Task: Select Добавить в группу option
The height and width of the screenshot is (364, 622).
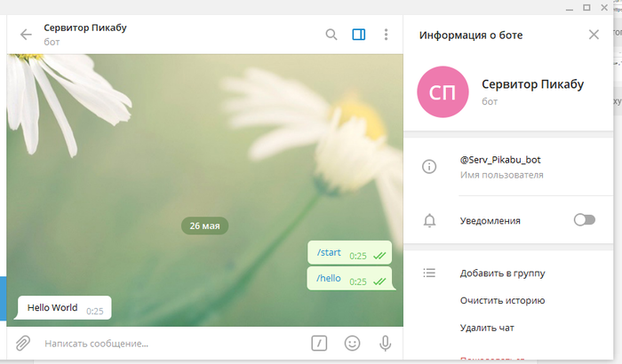Action: click(x=502, y=273)
